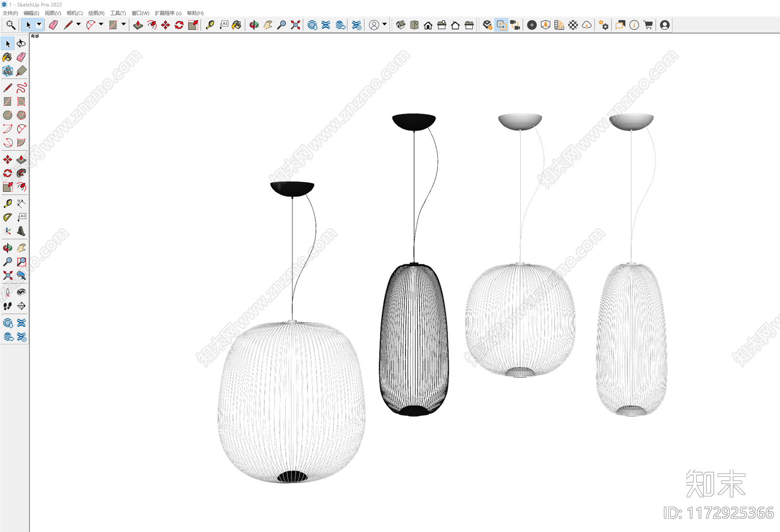This screenshot has width=780, height=532.
Task: Switch to the Back view house outline icon
Action: (x=455, y=25)
